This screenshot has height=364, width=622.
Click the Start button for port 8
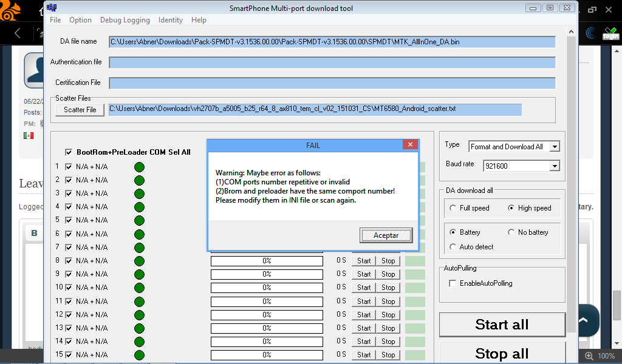(364, 261)
